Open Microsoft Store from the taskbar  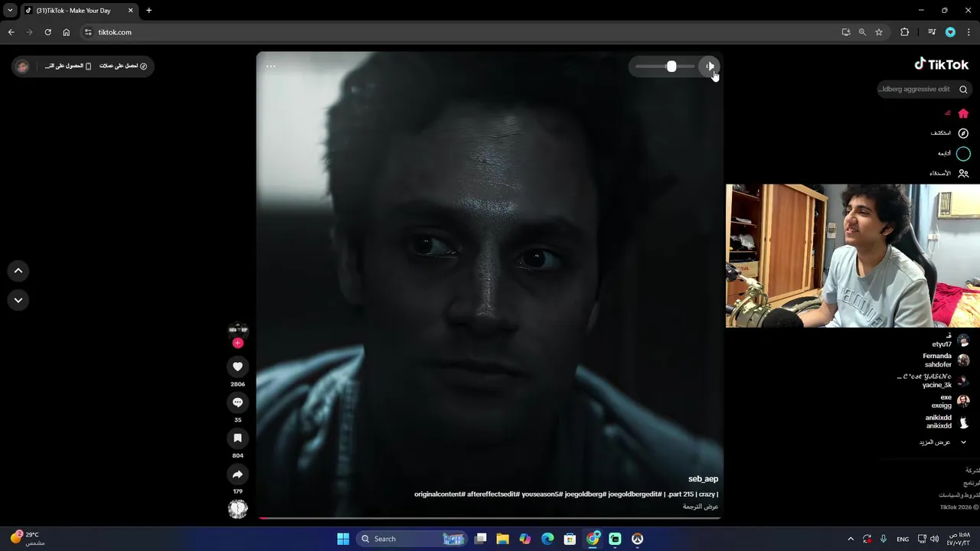[570, 539]
